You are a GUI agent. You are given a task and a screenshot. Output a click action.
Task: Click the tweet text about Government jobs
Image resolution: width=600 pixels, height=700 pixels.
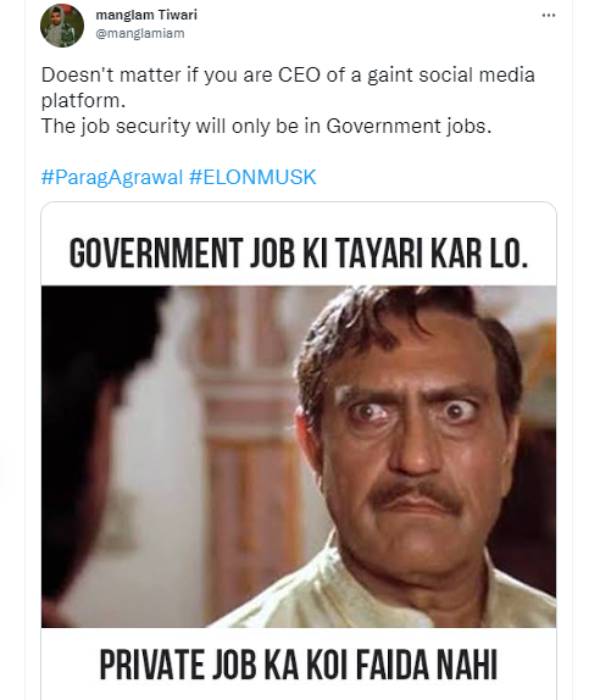[x=267, y=126]
